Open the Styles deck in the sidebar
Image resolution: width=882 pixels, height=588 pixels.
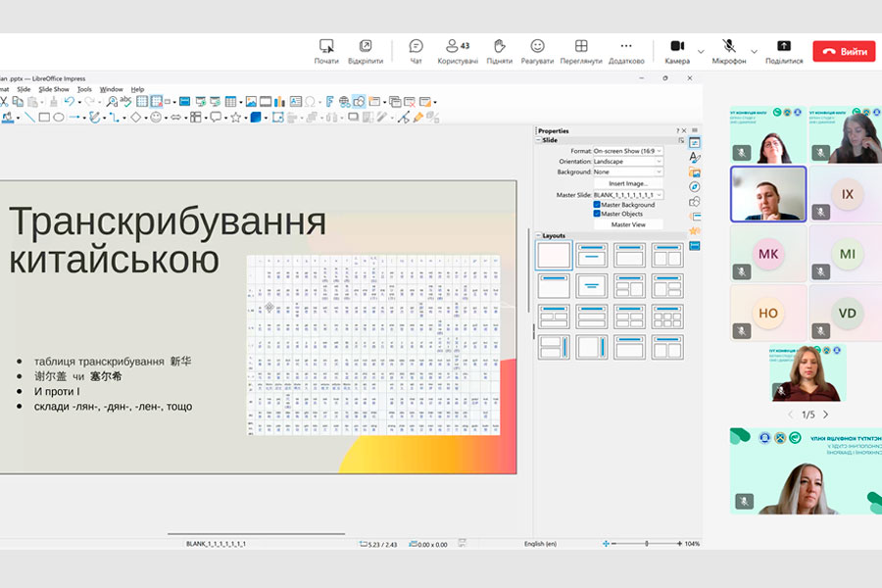coord(695,158)
